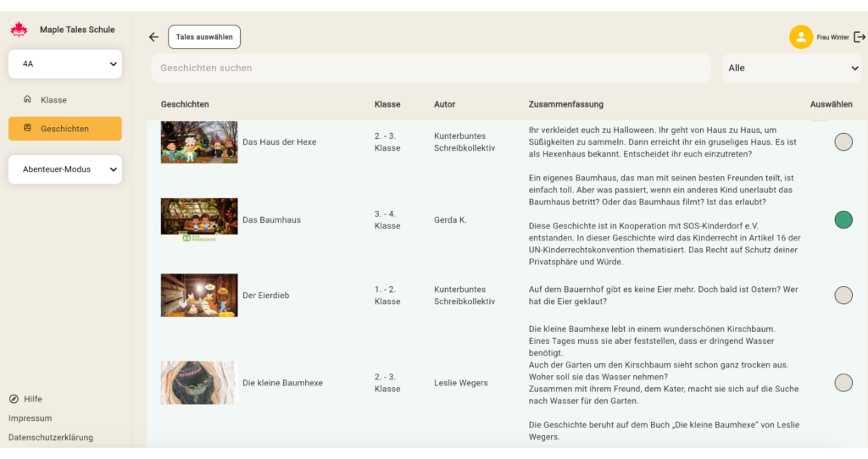The image size is (868, 459).
Task: Click the compass icon next to Hilfe
Action: click(x=14, y=399)
